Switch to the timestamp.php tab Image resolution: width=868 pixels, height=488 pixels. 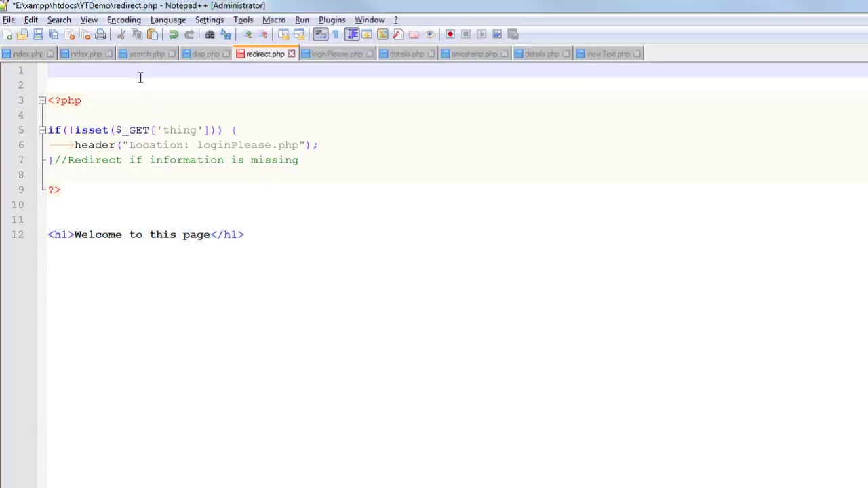tap(474, 54)
